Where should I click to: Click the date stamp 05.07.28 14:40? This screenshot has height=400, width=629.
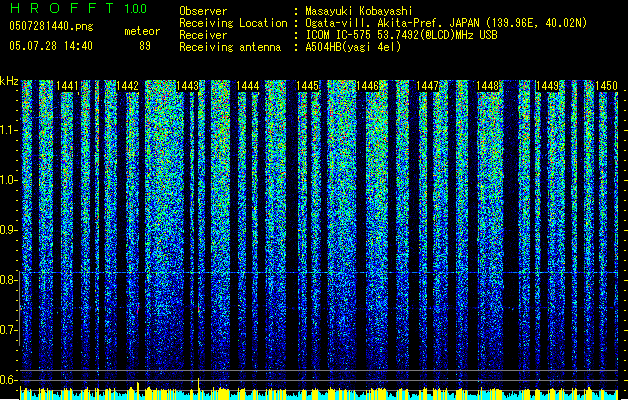point(51,46)
